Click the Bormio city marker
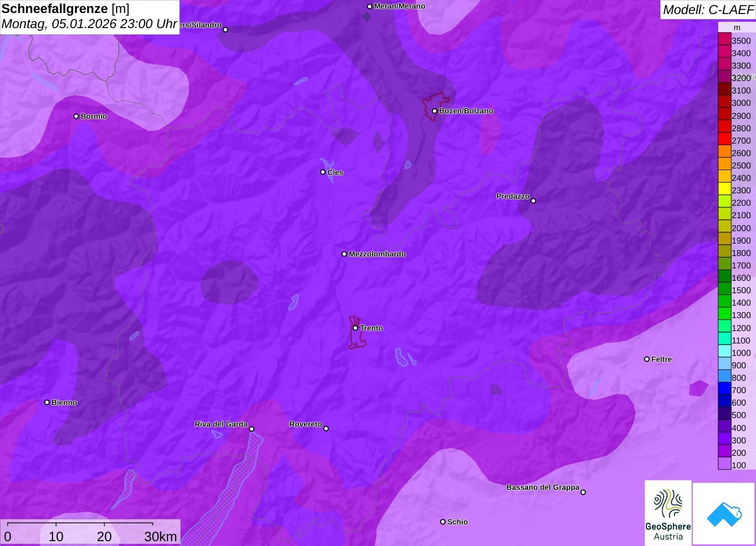 [76, 116]
